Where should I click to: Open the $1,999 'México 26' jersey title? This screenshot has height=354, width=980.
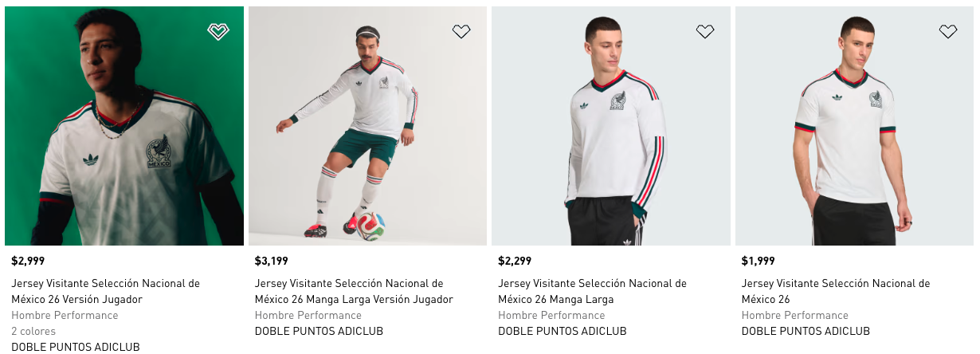(835, 292)
